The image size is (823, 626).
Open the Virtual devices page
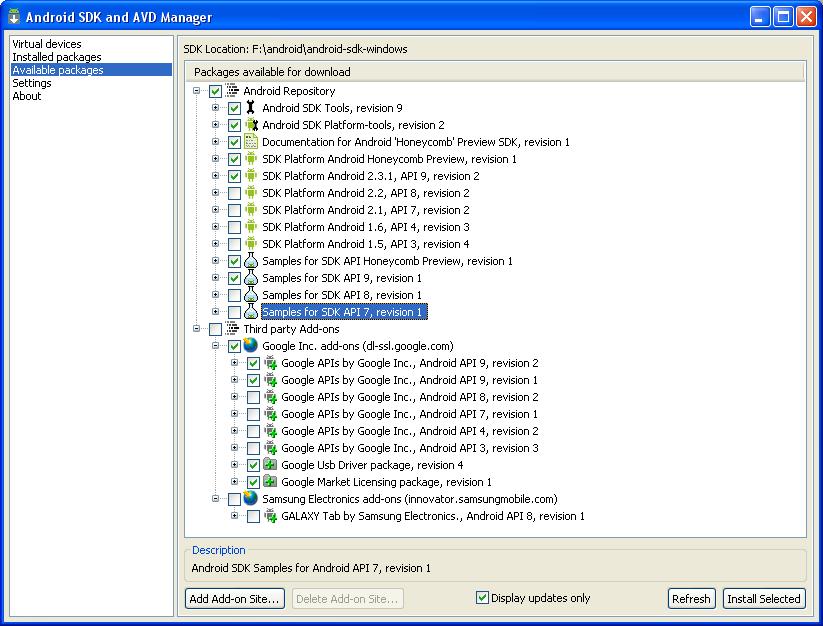pyautogui.click(x=47, y=44)
